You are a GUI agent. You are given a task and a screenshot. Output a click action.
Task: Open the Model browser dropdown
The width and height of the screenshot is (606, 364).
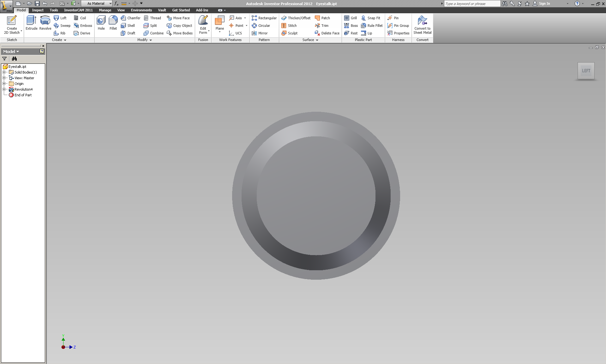coord(11,51)
